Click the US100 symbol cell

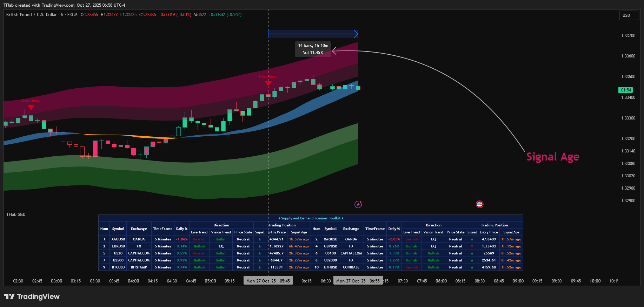tap(331, 253)
